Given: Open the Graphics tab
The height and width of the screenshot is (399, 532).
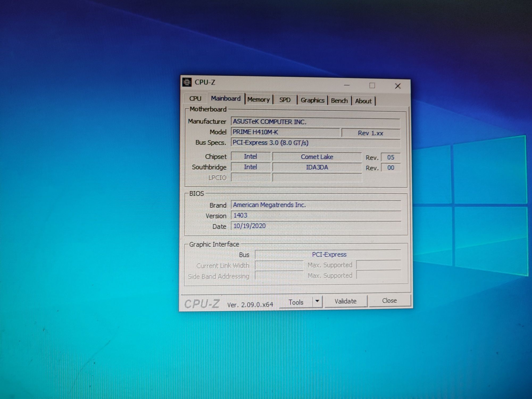Looking at the screenshot, I should pos(312,100).
